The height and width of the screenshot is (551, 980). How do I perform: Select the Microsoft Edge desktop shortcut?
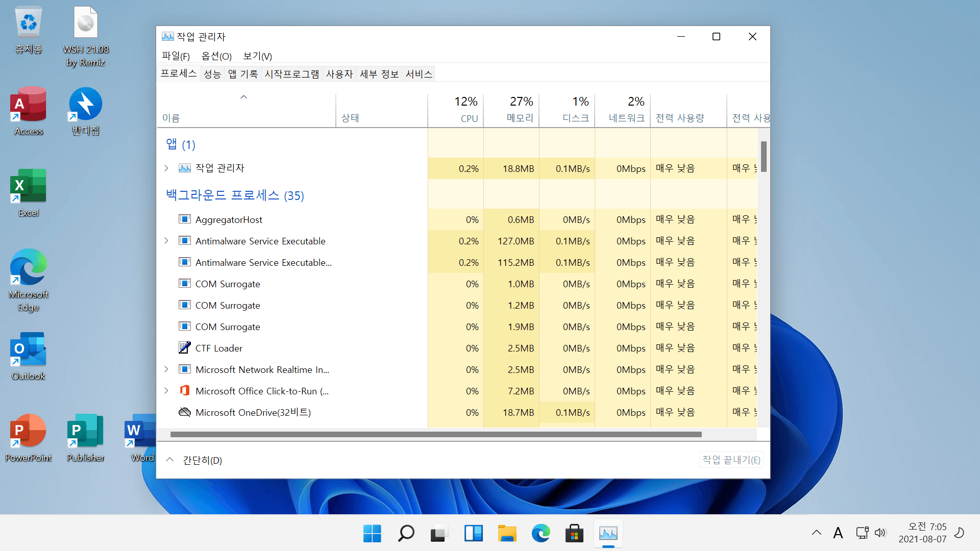point(29,281)
